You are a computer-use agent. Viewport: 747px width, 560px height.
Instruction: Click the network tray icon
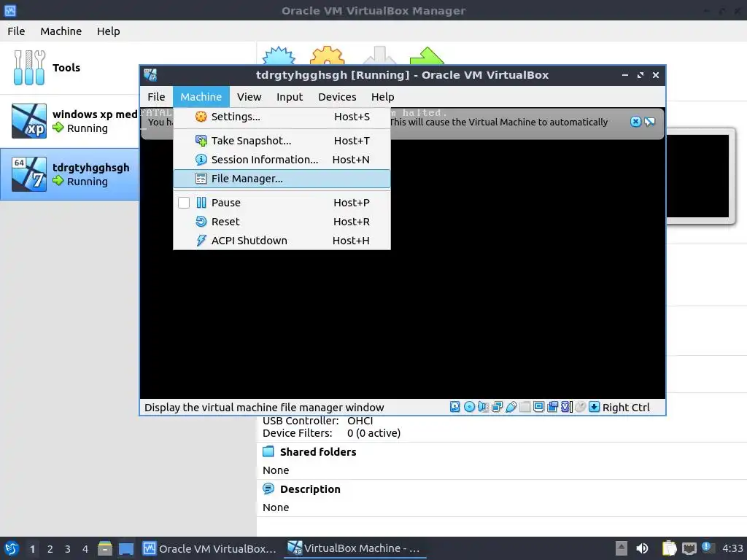click(x=689, y=548)
